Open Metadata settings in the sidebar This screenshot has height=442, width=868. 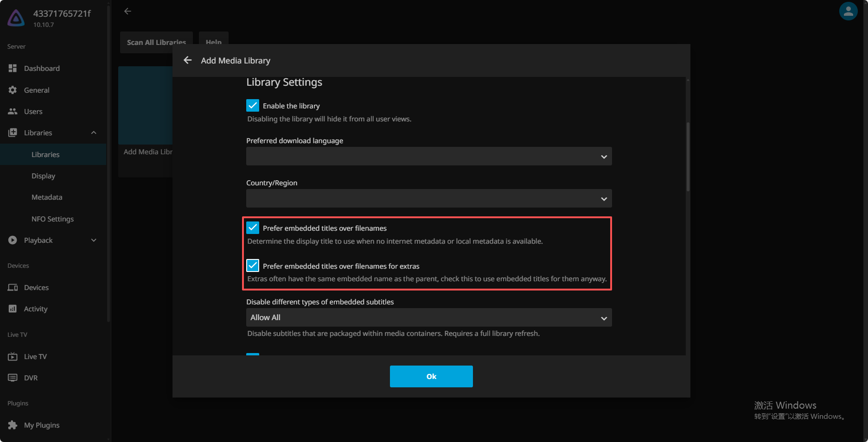point(53,197)
